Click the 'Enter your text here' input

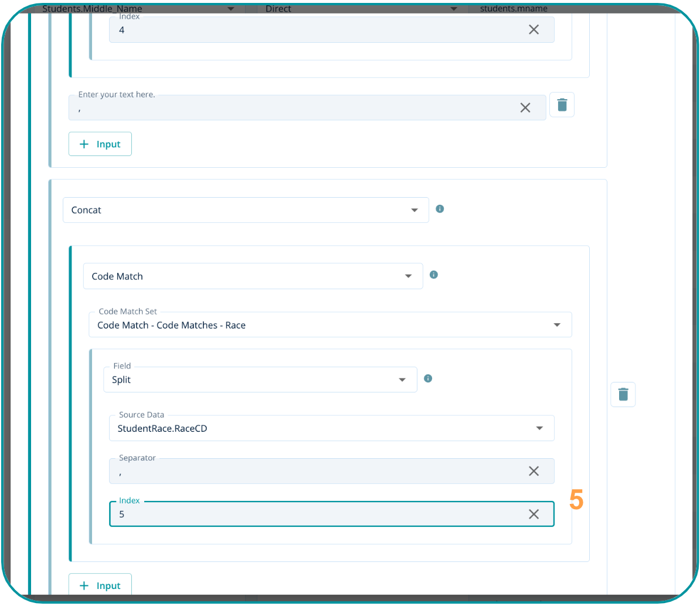coord(293,108)
